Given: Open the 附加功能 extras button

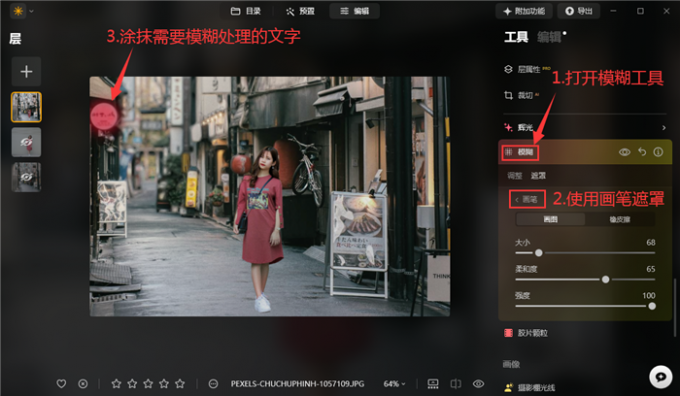Looking at the screenshot, I should coord(524,11).
